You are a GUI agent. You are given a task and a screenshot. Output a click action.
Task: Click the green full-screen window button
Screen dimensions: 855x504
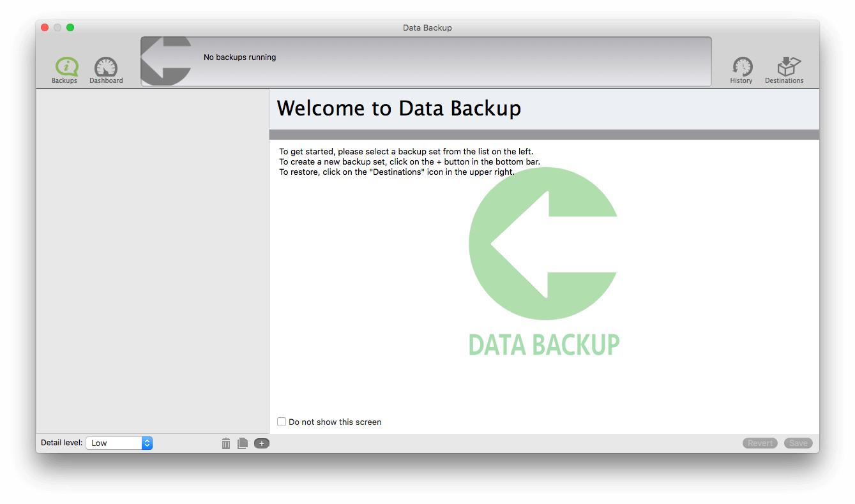[70, 27]
